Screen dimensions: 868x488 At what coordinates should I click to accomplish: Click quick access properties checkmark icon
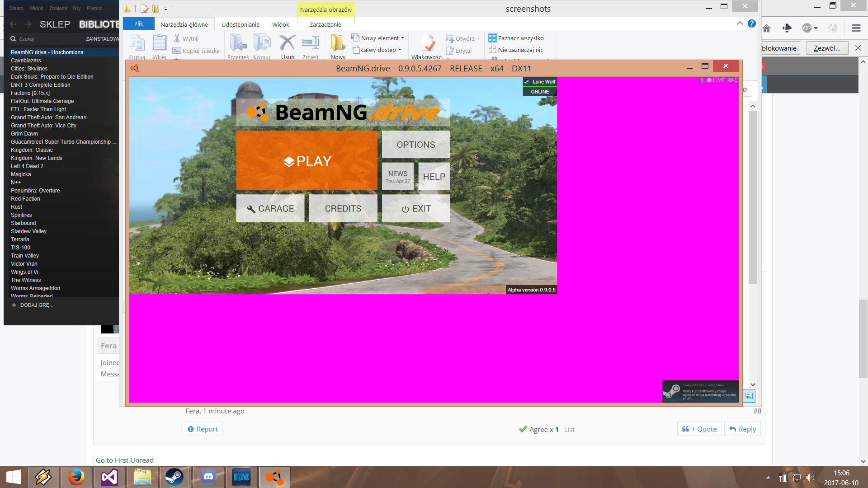[144, 9]
